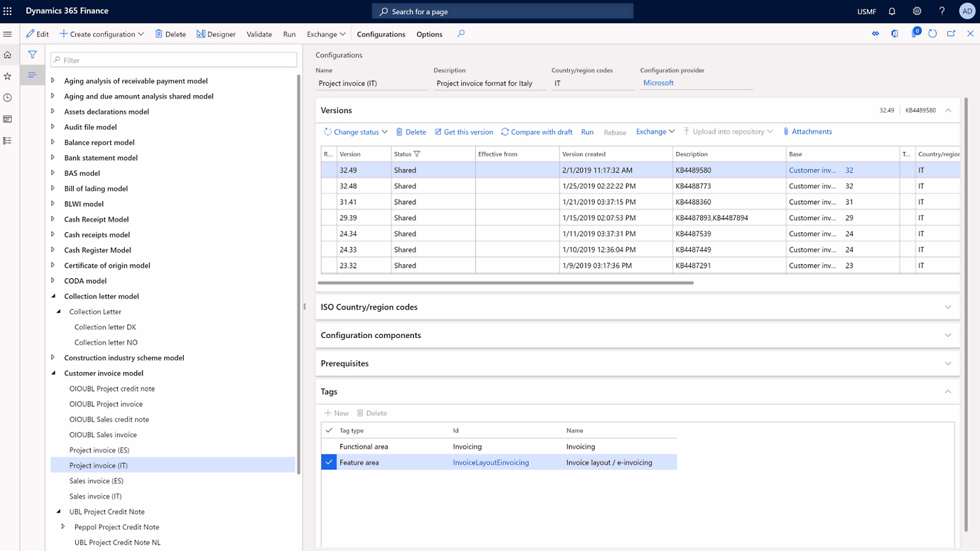Collapse the Customer invoice model tree node

pos(53,373)
